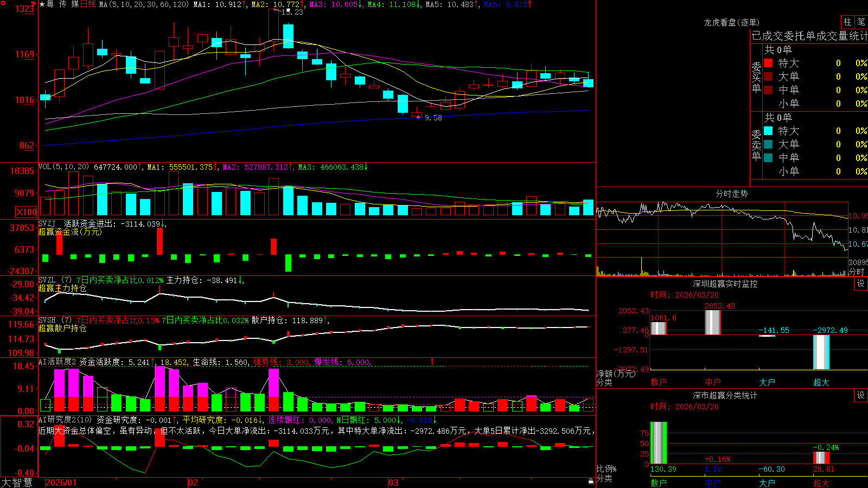Click the 委买单 section label
The image size is (868, 488).
[x=756, y=77]
